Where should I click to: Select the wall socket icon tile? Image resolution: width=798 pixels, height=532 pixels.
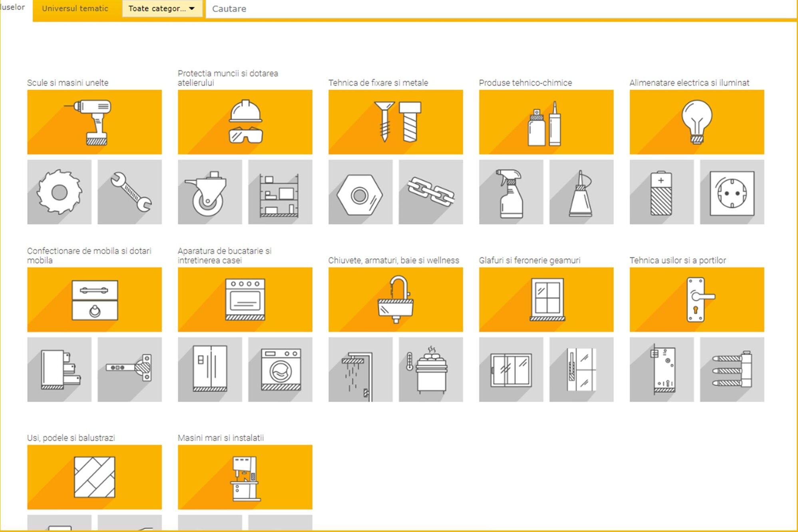pos(732,192)
